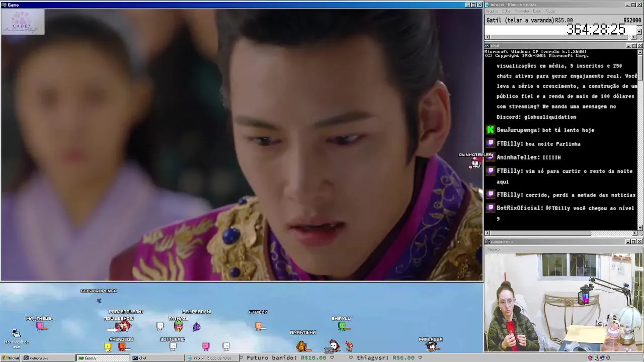
Task: Open Exibir menu in Bloco de notas
Action: click(537, 11)
